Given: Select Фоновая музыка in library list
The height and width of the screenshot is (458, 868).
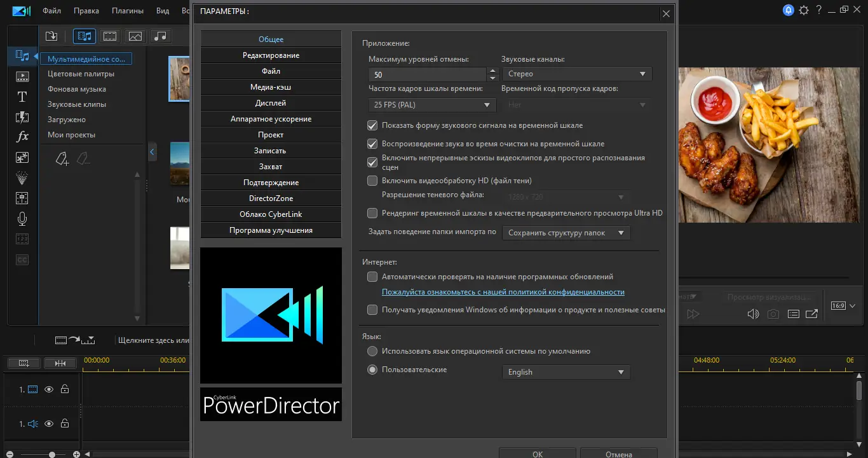Looking at the screenshot, I should (77, 89).
